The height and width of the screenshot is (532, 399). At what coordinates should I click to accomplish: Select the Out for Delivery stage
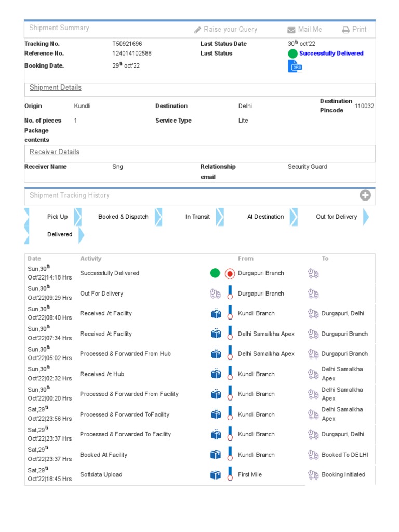336,217
